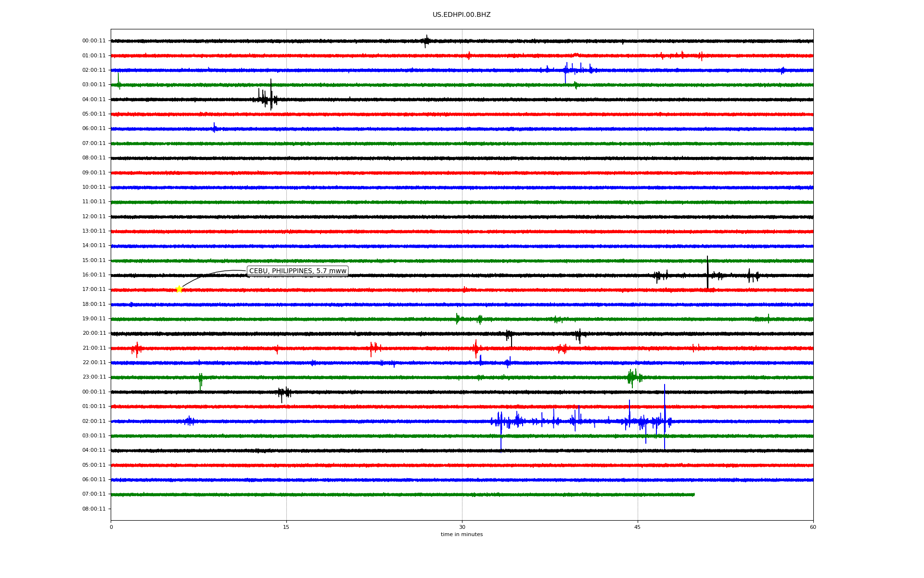Click the 'time in minutes' axis label
This screenshot has height=578, width=924.
coord(462,535)
